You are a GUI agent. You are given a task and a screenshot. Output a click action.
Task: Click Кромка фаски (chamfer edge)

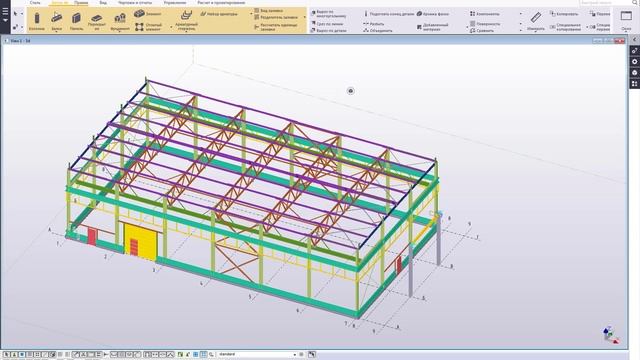click(433, 14)
